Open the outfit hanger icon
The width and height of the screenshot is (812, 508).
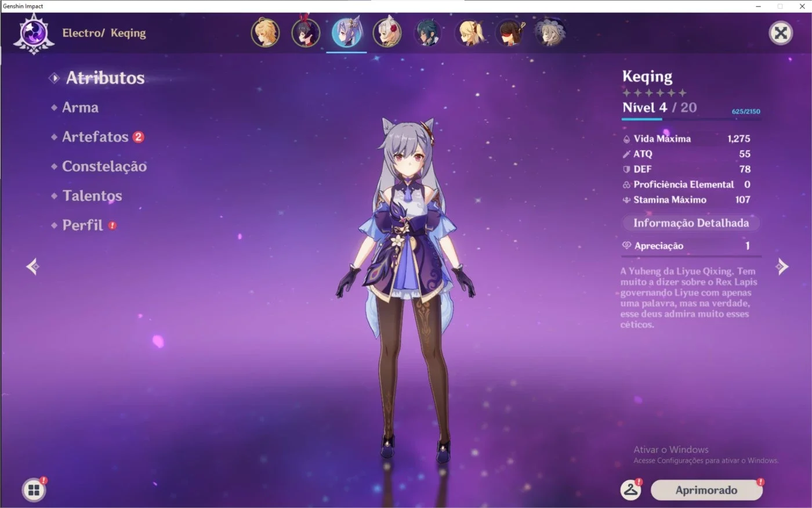point(630,490)
